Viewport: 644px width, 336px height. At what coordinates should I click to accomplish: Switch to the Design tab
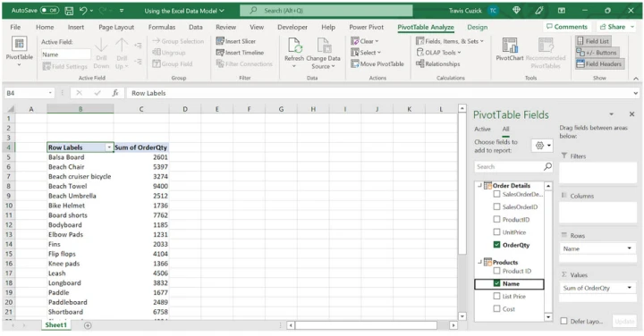(478, 27)
